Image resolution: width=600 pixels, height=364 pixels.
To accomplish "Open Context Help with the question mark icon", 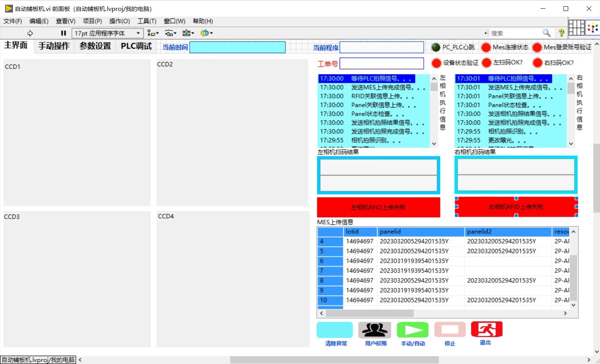I will [x=561, y=33].
